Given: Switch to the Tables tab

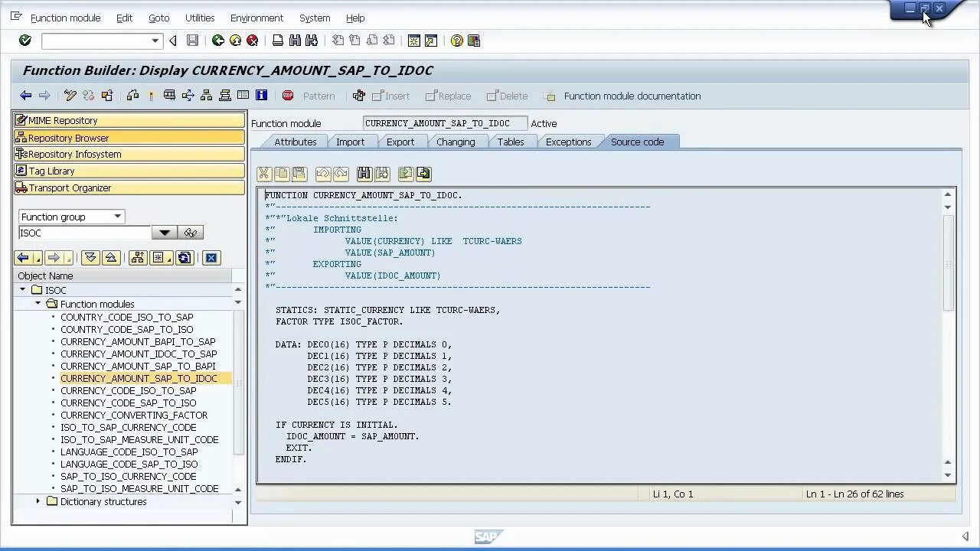Looking at the screenshot, I should (x=511, y=142).
